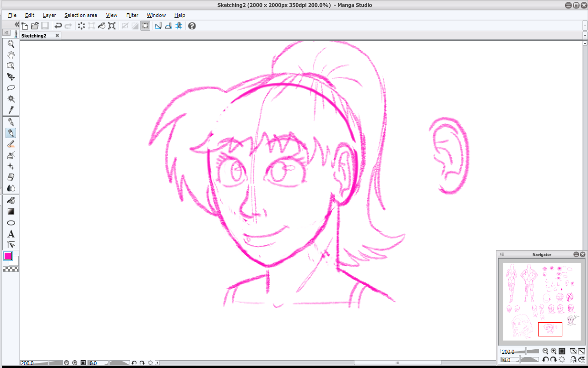Image resolution: width=588 pixels, height=368 pixels.
Task: Open the Navigator panel menu
Action: click(502, 254)
